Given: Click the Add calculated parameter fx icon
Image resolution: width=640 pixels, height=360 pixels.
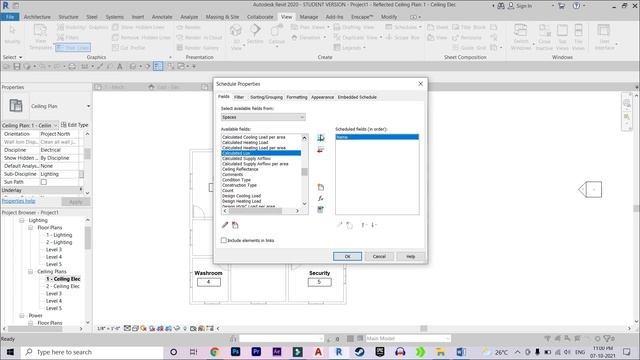Looking at the screenshot, I should pyautogui.click(x=321, y=198).
